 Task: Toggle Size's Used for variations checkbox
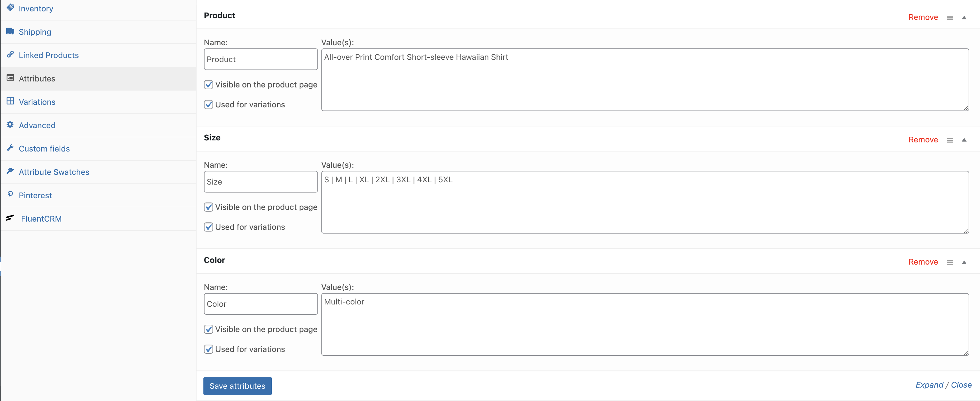tap(208, 227)
